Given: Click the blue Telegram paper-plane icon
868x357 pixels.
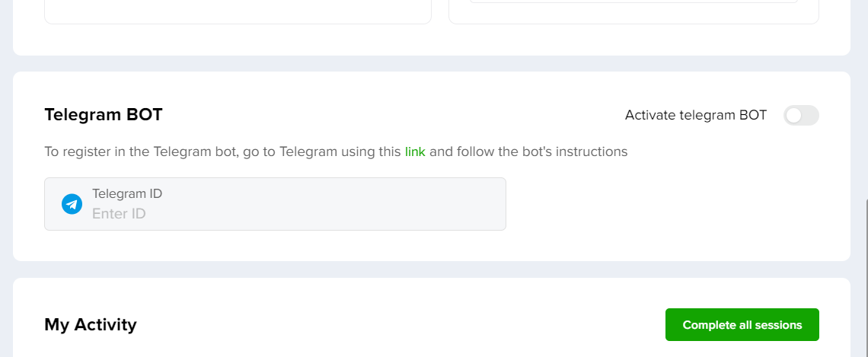Looking at the screenshot, I should (72, 204).
